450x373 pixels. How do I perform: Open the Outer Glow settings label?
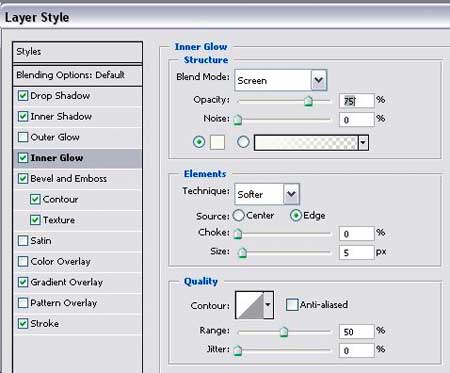coord(55,137)
